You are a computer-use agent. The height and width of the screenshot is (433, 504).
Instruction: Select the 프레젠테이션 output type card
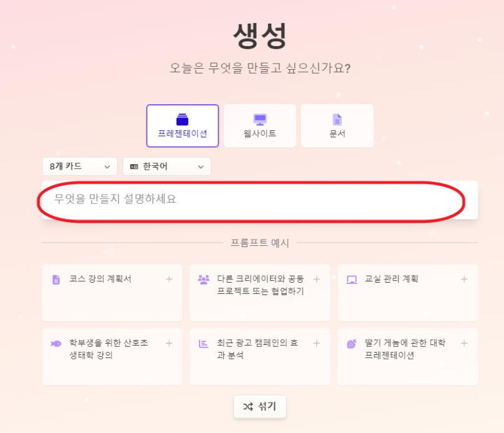(182, 125)
